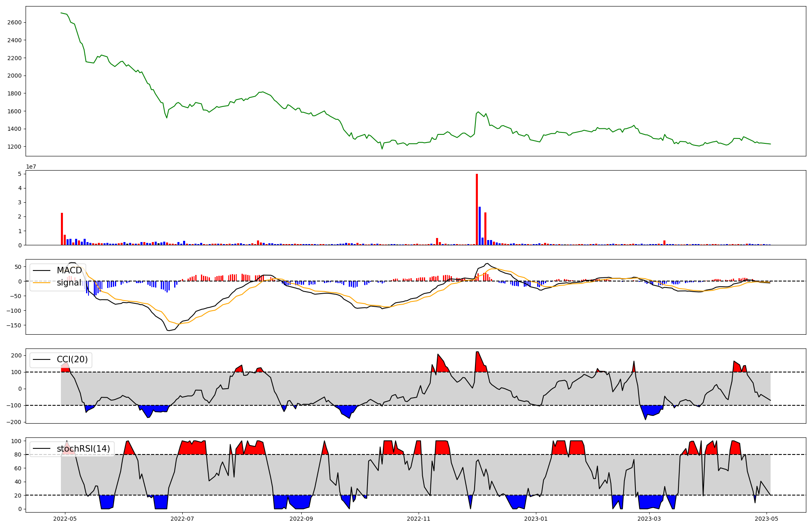Click the tallest red volume bar
Image resolution: width=812 pixels, height=528 pixels.
(477, 210)
